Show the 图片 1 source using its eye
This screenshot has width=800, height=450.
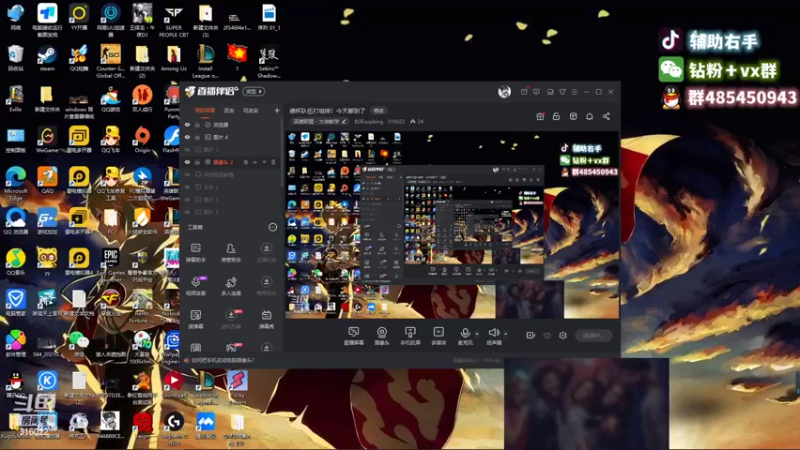point(187,149)
